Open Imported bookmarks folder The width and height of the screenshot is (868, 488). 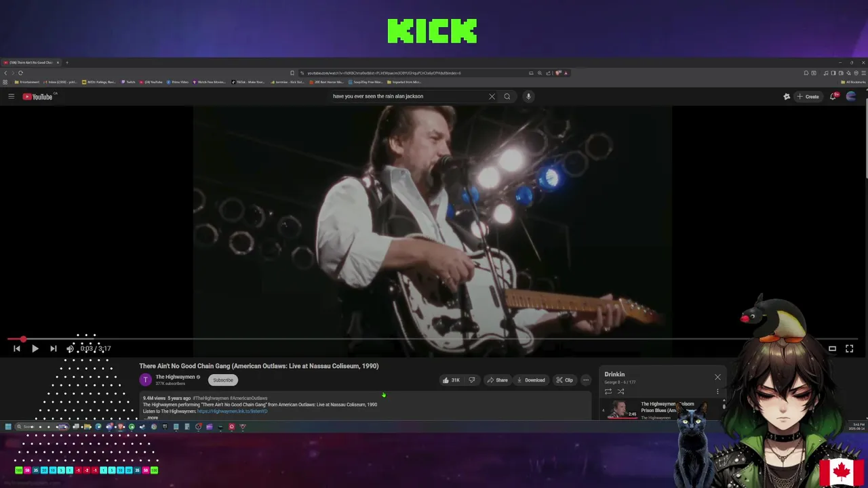[404, 82]
